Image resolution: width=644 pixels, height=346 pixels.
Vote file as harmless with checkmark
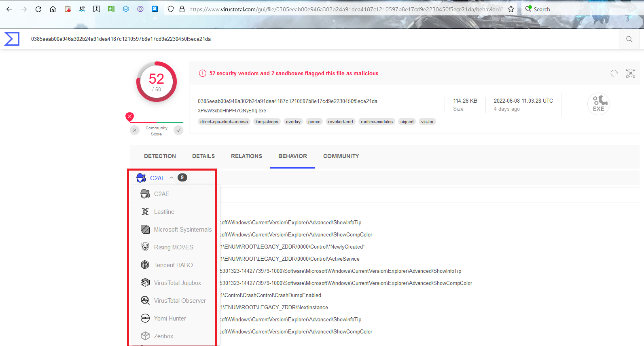[178, 130]
